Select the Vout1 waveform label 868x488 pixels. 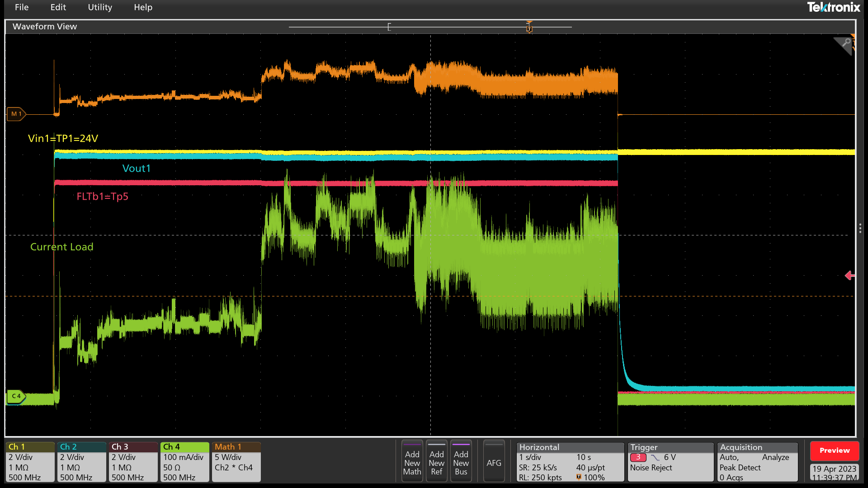136,169
